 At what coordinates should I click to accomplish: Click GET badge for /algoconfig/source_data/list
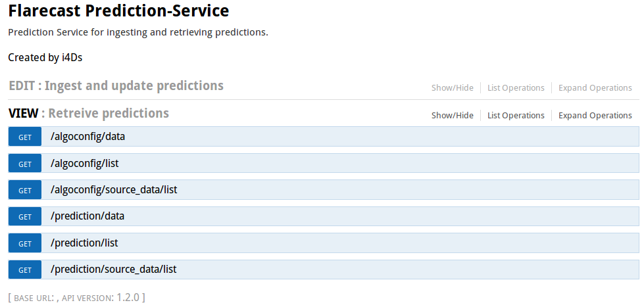click(25, 190)
